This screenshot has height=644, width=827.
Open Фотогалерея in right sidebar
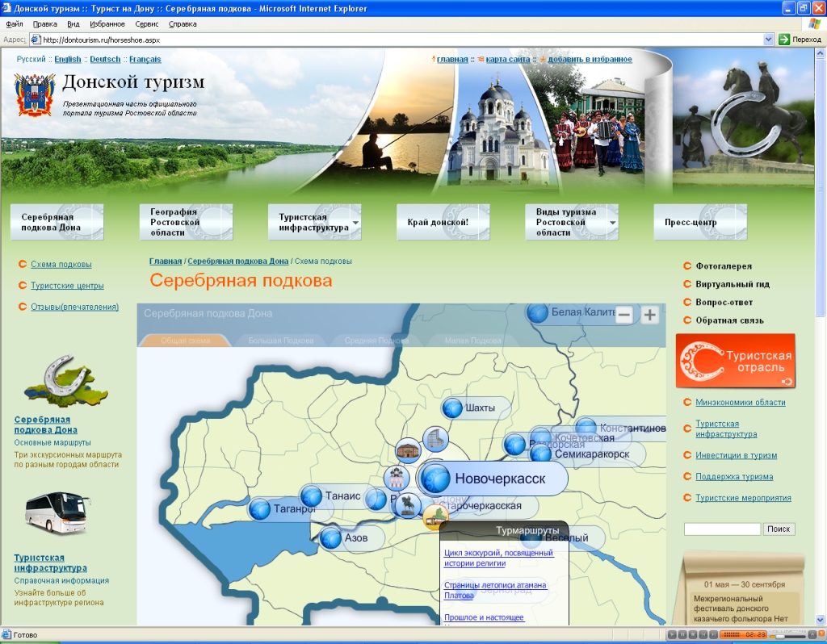723,266
